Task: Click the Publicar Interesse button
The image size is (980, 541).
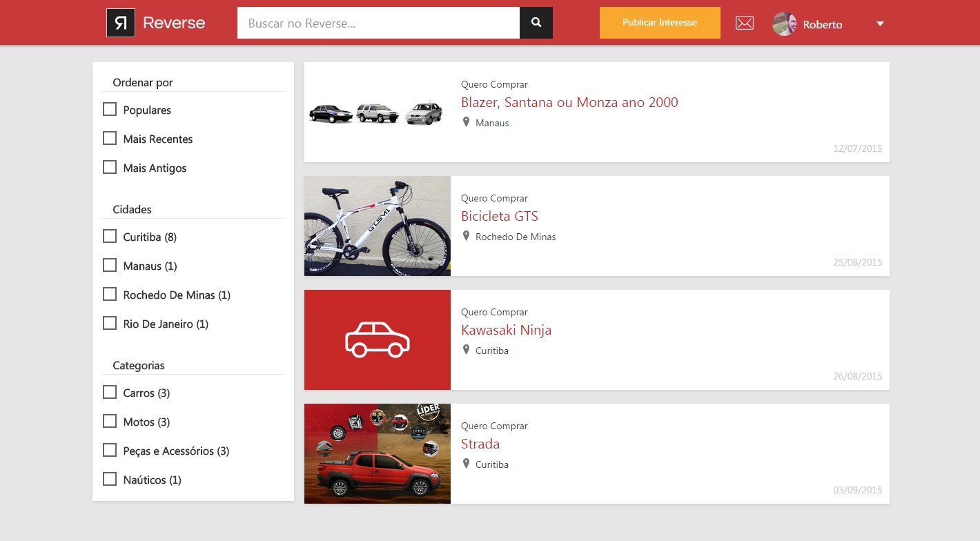Action: [x=659, y=23]
